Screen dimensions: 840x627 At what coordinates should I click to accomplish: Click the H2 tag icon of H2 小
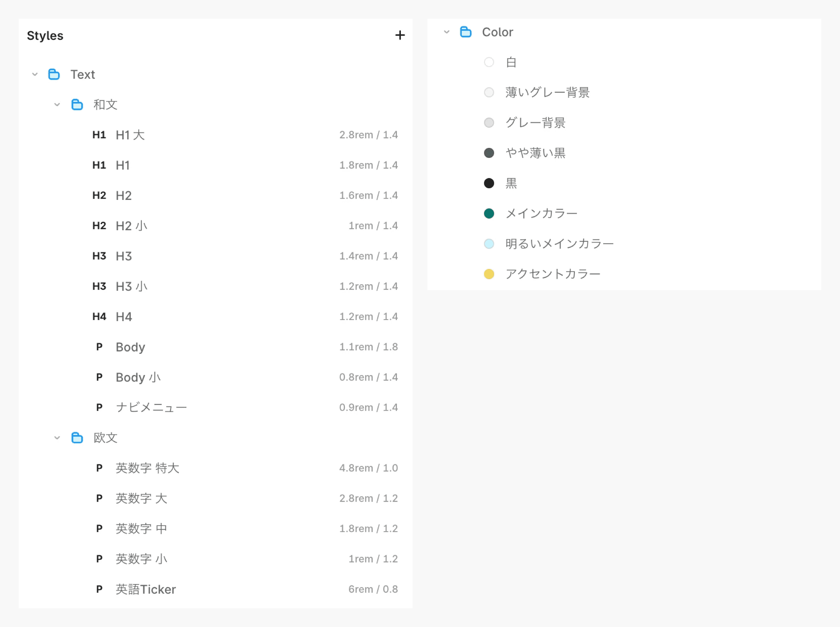coord(99,226)
